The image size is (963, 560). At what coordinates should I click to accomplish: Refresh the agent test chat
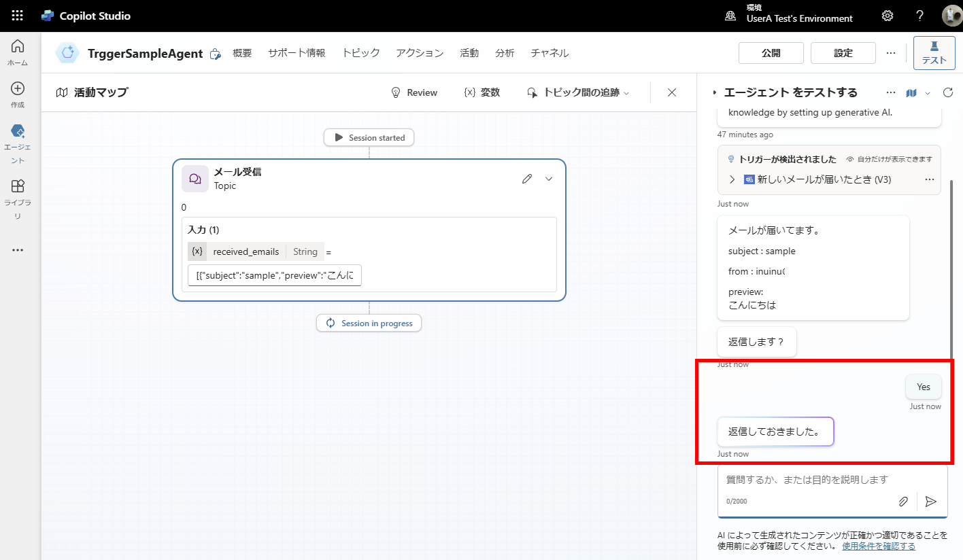949,92
